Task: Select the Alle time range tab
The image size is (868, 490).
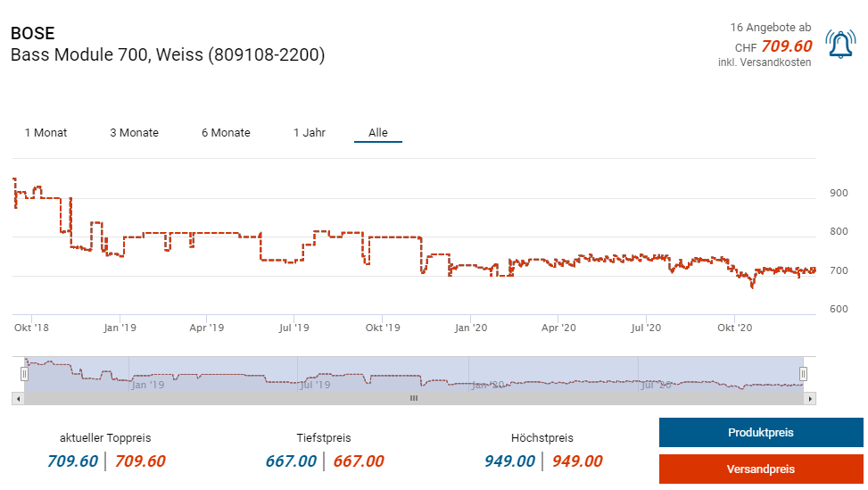Action: tap(378, 133)
